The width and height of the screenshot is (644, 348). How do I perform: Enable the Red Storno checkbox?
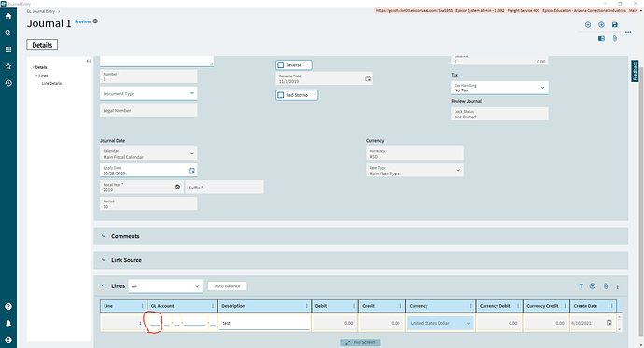point(281,95)
